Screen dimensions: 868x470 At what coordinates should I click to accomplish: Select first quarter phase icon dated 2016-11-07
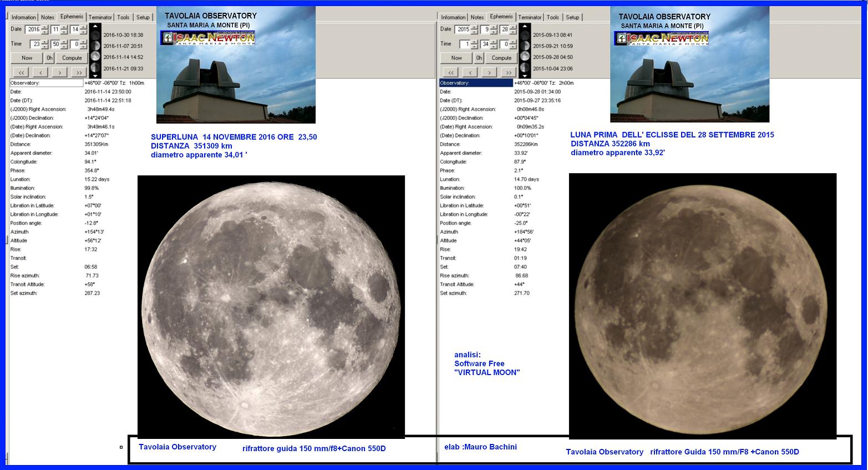pyautogui.click(x=95, y=46)
